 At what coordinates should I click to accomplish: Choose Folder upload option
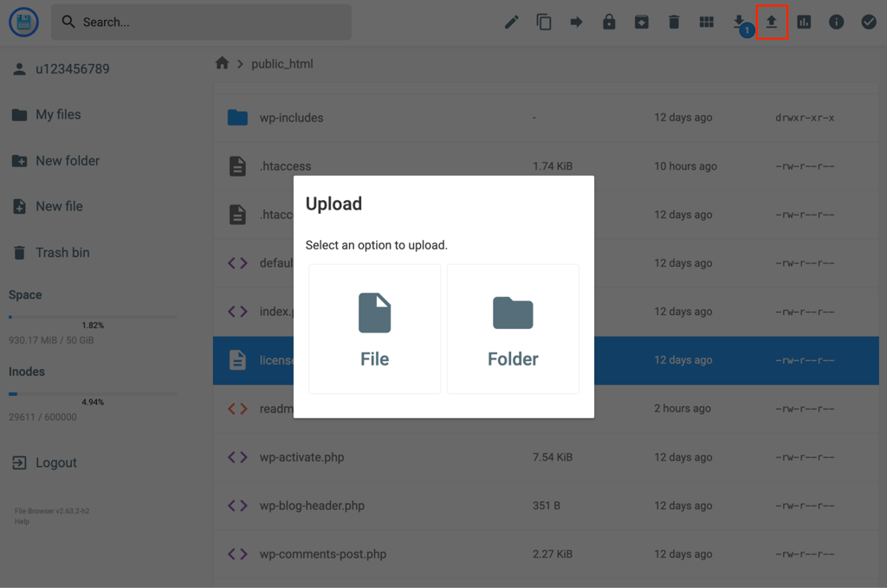pyautogui.click(x=513, y=328)
